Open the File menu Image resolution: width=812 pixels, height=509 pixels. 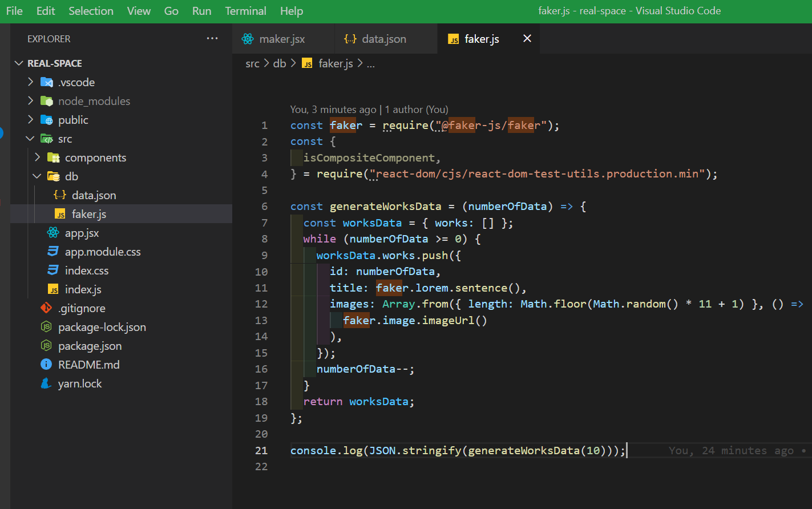tap(14, 11)
